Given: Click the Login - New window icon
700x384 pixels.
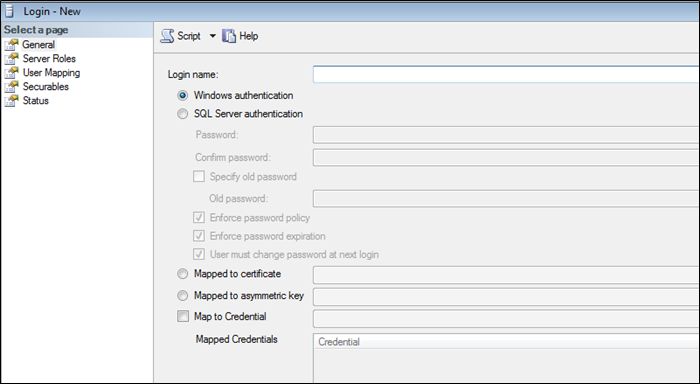Looking at the screenshot, I should pyautogui.click(x=9, y=11).
